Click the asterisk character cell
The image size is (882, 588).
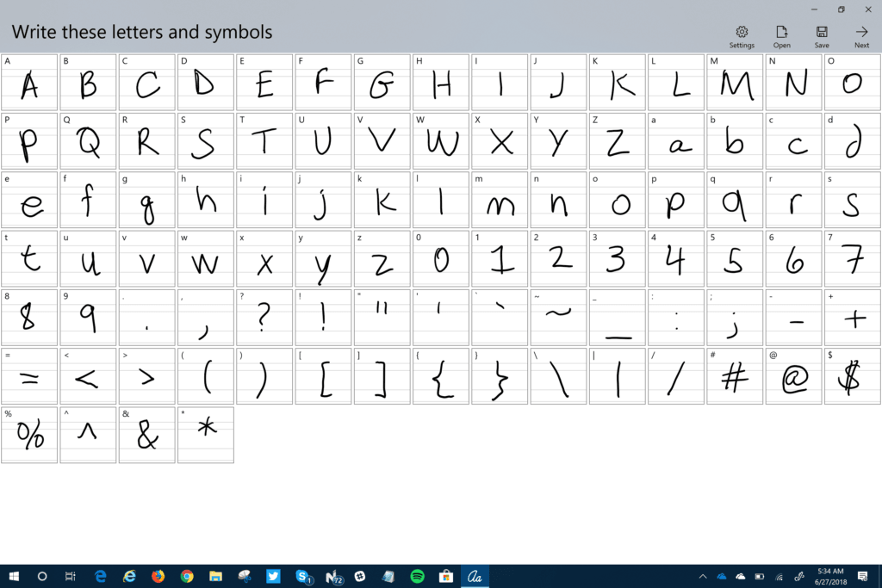206,435
